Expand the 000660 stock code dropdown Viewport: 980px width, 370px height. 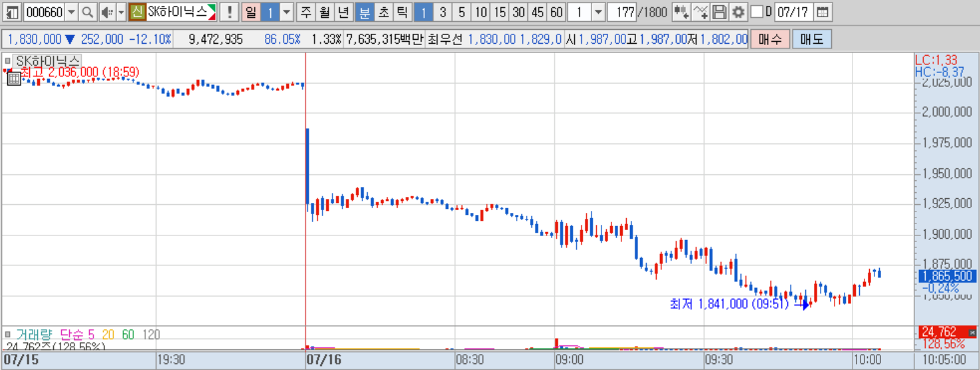[x=71, y=12]
